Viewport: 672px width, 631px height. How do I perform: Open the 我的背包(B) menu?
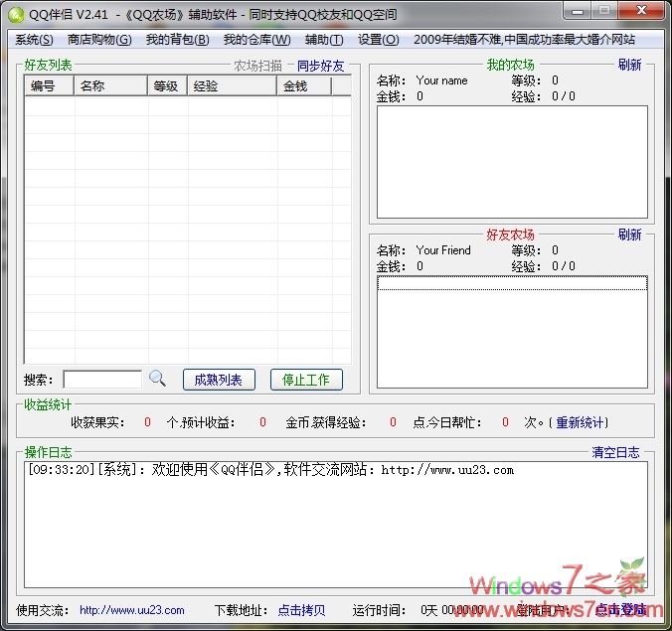177,40
